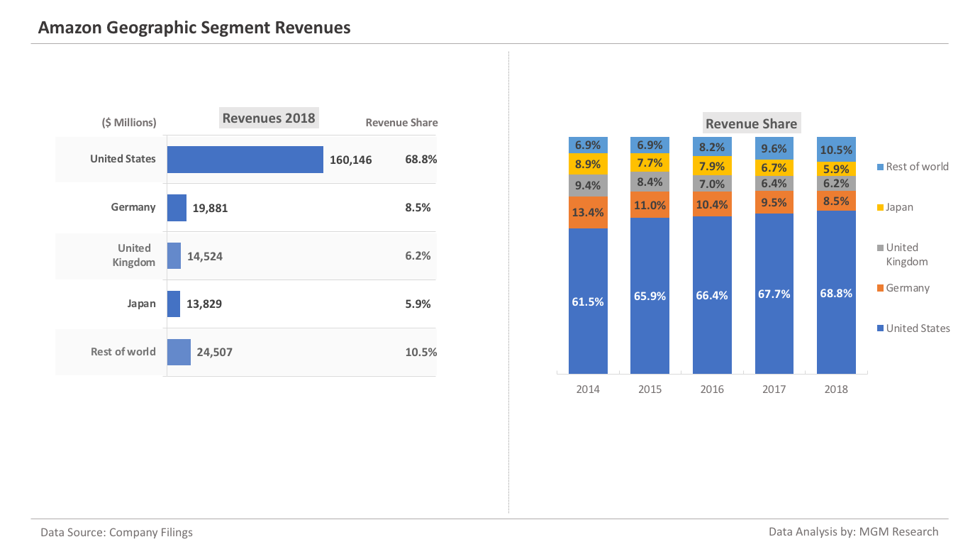Screen dimensions: 980x554
Task: Select the value 19,881
Action: (211, 208)
